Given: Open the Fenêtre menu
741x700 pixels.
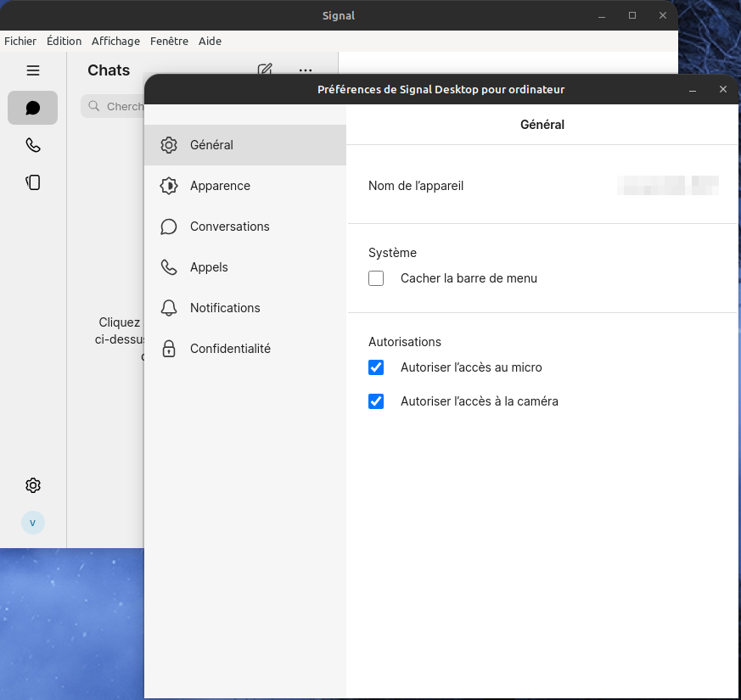Looking at the screenshot, I should coord(169,41).
